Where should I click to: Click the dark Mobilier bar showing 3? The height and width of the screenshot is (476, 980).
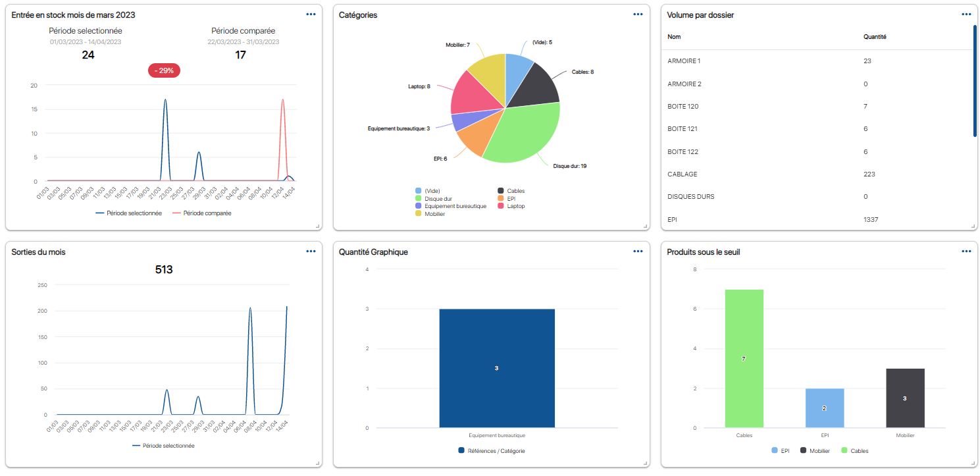[905, 398]
